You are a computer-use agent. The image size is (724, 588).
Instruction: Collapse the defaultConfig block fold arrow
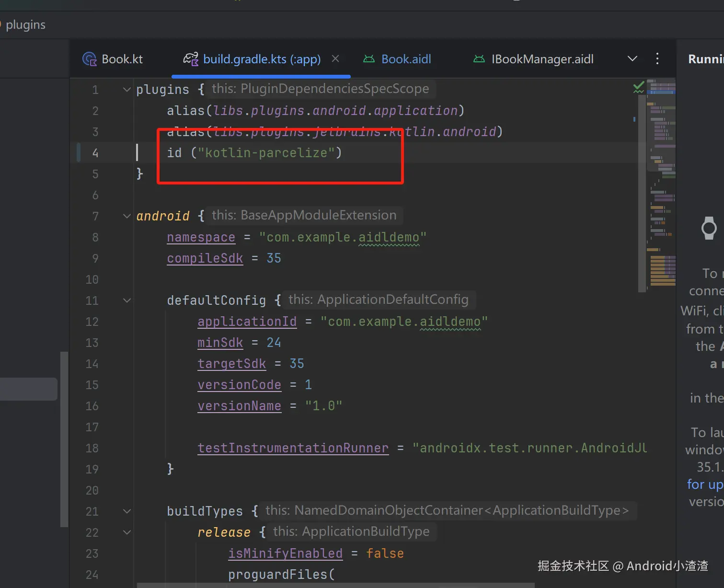point(127,300)
